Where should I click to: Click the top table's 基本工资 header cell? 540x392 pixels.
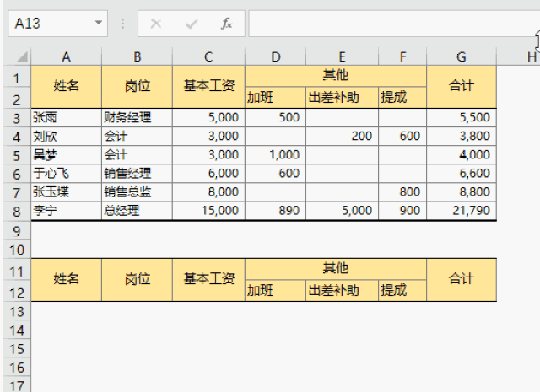[208, 86]
